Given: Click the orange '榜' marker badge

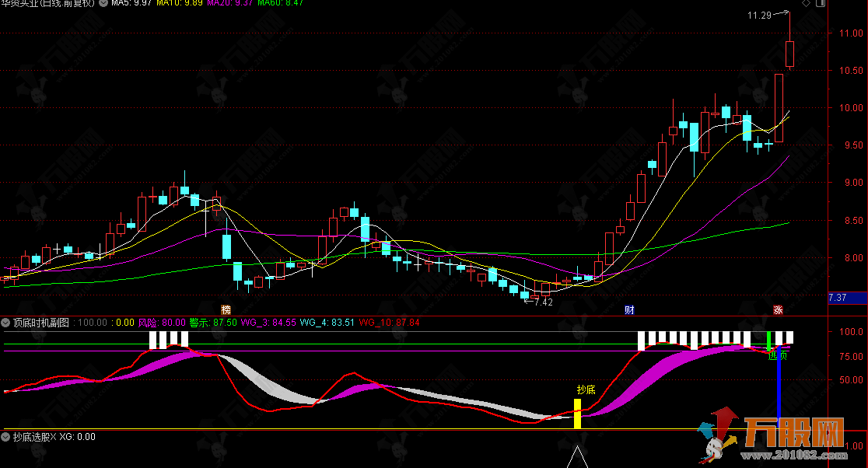Looking at the screenshot, I should [226, 309].
